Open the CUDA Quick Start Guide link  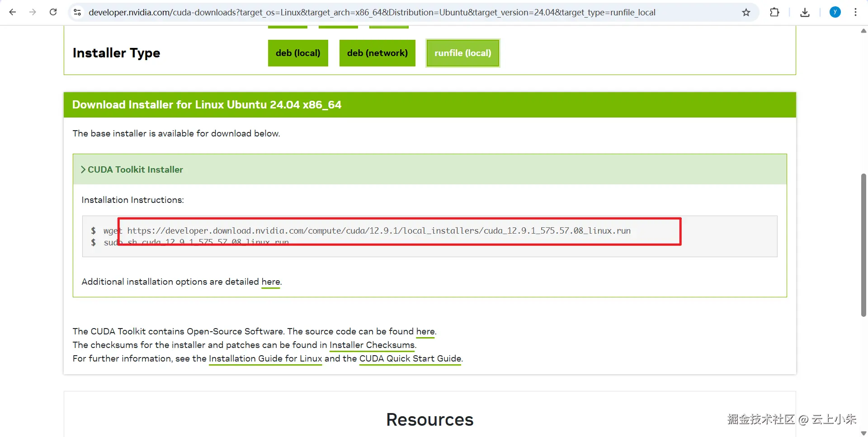410,359
